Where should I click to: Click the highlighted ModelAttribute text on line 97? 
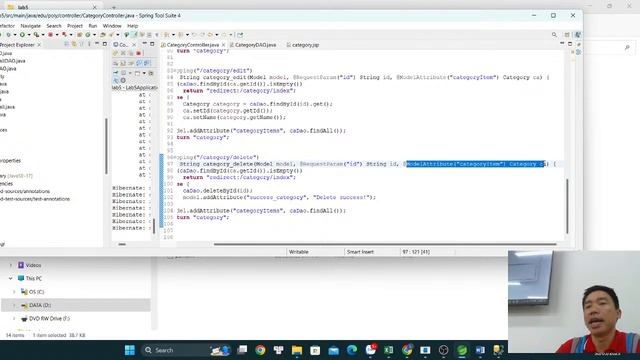[x=475, y=164]
